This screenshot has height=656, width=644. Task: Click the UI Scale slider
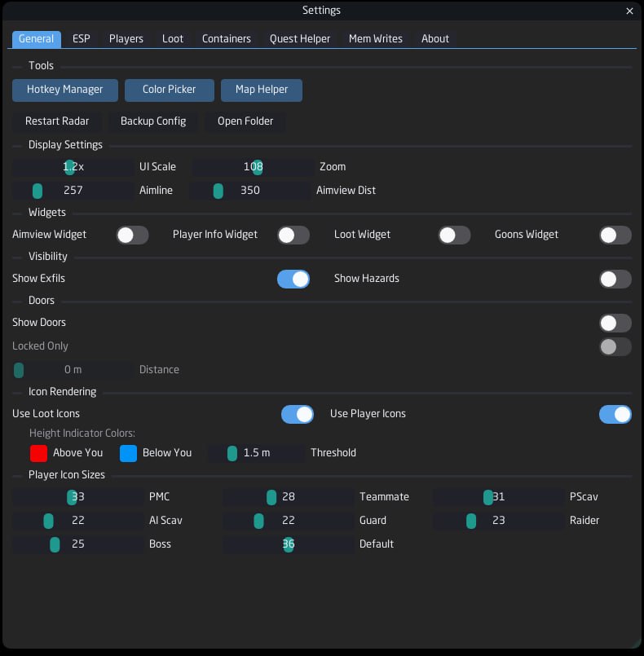tap(73, 167)
